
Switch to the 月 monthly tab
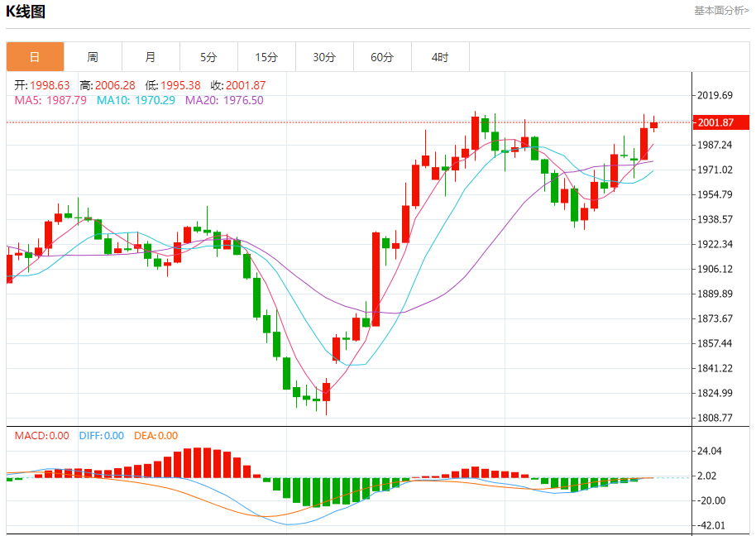pyautogui.click(x=151, y=57)
